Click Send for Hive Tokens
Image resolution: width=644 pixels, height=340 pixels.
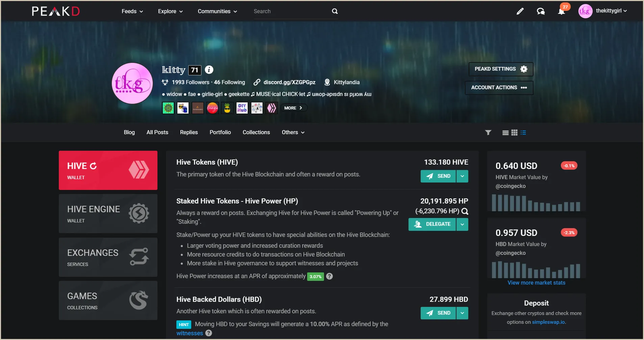(x=438, y=176)
